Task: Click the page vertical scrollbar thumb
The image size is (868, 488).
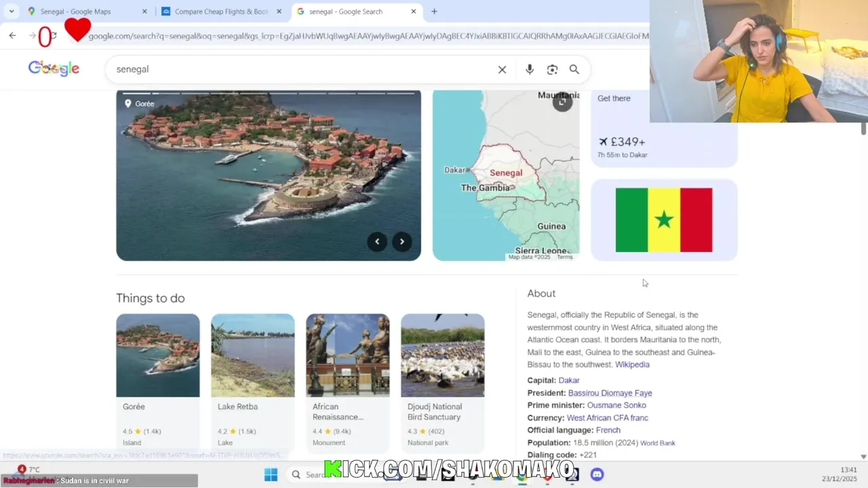Action: point(863,129)
